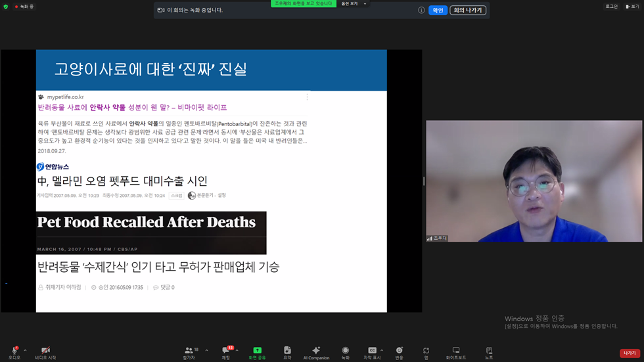Click panel divider handle beside shared screen
Image resolution: width=644 pixels, height=362 pixels.
(x=424, y=181)
